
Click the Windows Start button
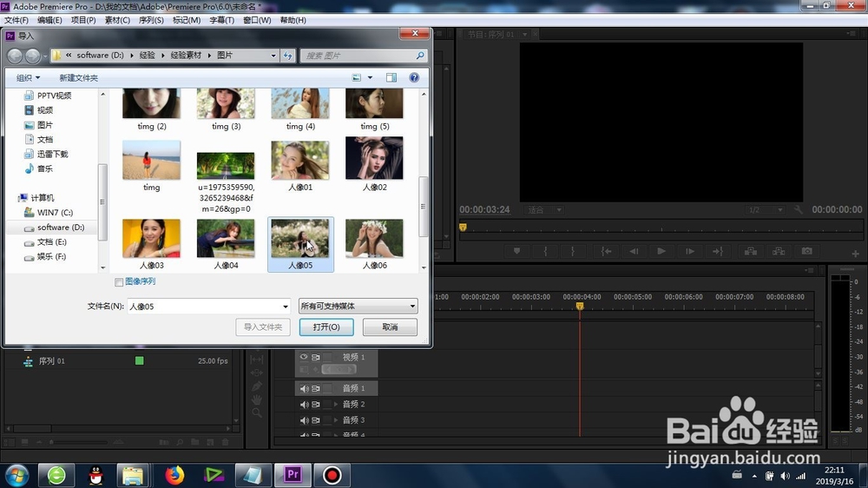[x=16, y=475]
